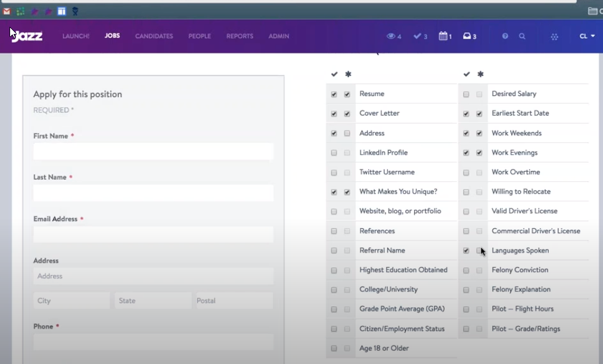
Task: Open the checkmark tasks icon
Action: tap(417, 36)
